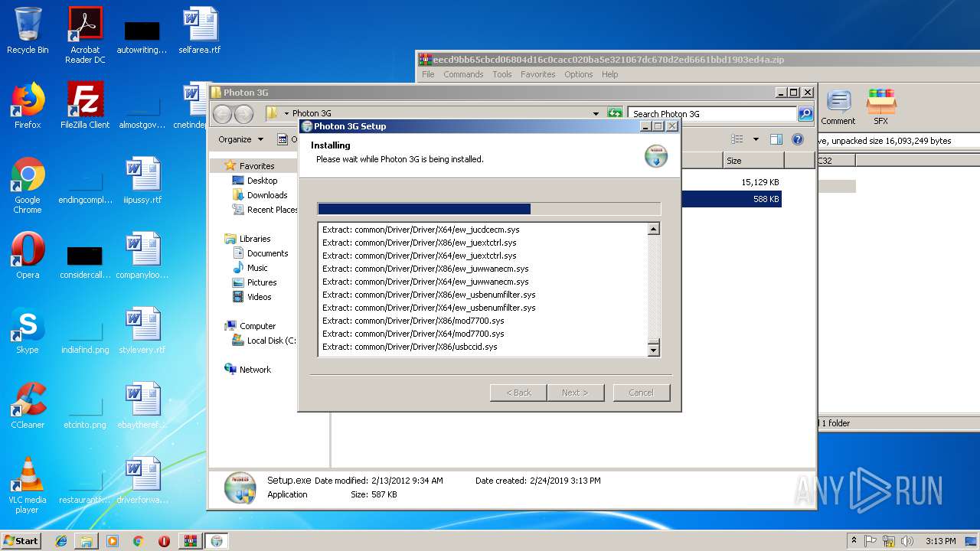Toggle the preview pane icon in Explorer
Image resolution: width=980 pixels, height=551 pixels.
[x=776, y=139]
